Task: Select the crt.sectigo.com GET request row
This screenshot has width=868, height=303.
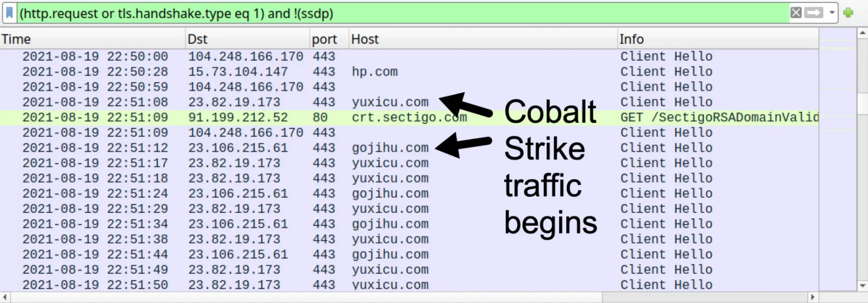Action: [409, 117]
